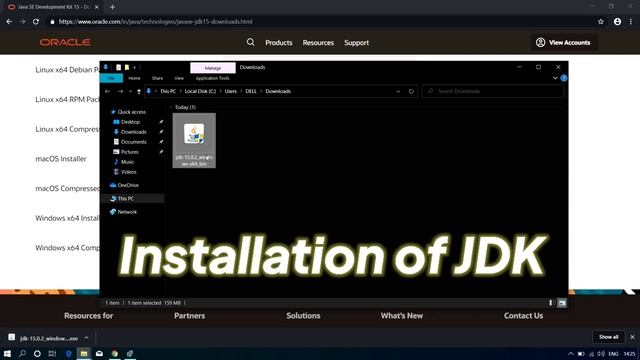Click Downloads in the breadcrumb path

click(x=278, y=91)
